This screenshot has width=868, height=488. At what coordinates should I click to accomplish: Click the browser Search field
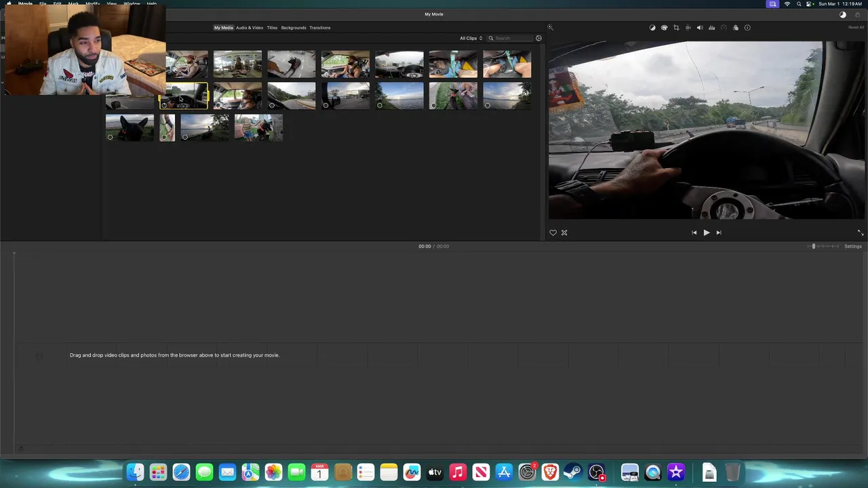click(x=510, y=38)
